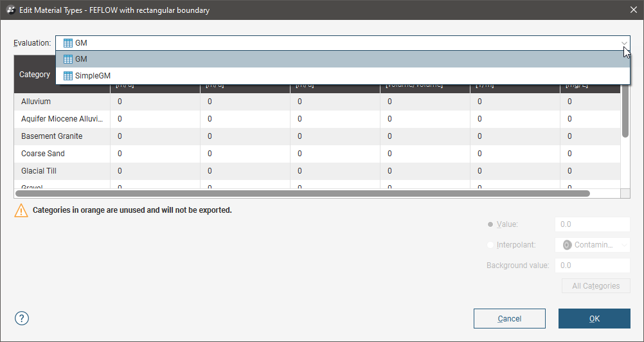Click the table icon beside SimpleGM option
This screenshot has width=644, height=342.
pyautogui.click(x=68, y=76)
